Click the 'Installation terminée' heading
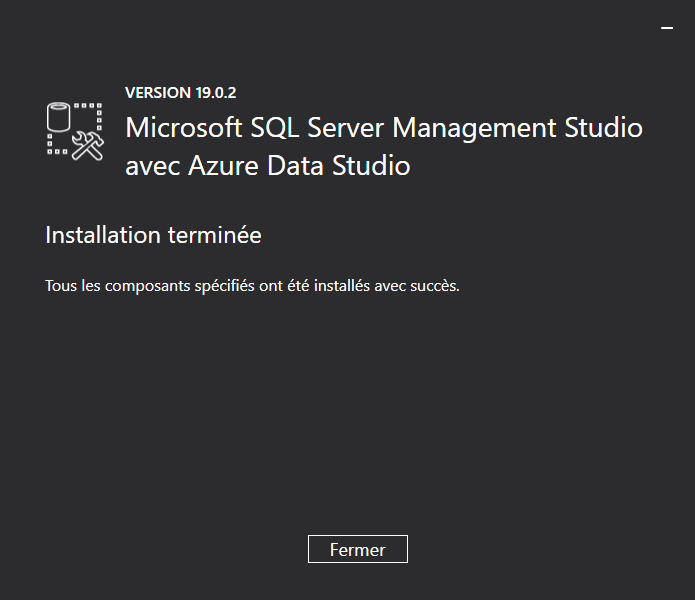 pos(153,235)
